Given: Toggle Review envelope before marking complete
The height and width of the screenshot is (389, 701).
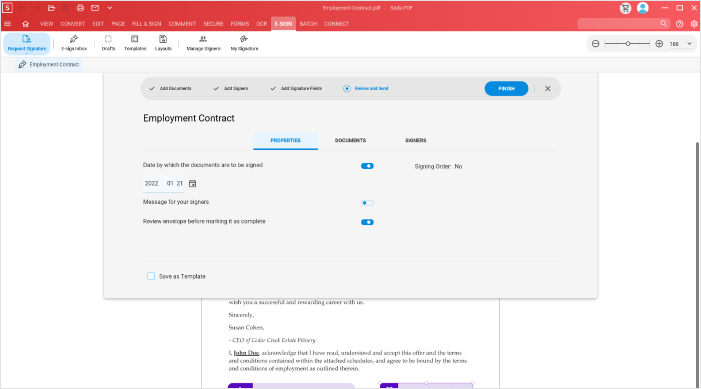Looking at the screenshot, I should (367, 222).
